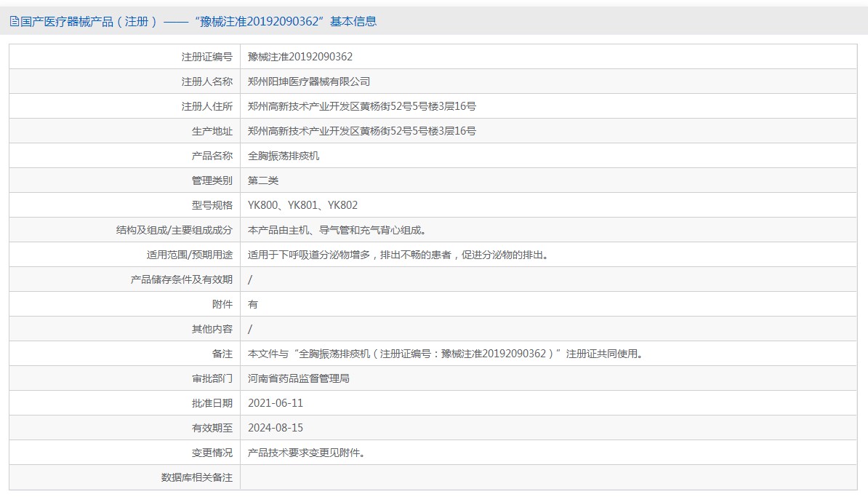Click the 注册人名称 label
The height and width of the screenshot is (497, 868).
pos(207,81)
